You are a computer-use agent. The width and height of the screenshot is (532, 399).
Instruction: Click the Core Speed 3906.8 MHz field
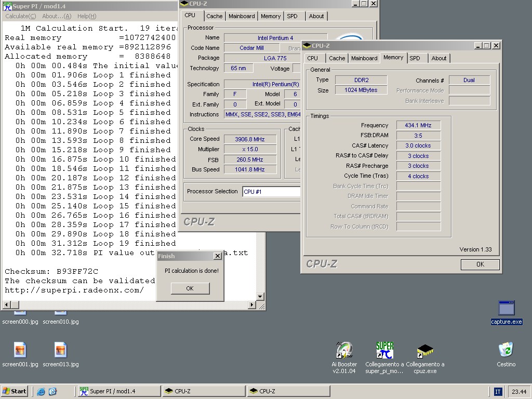pyautogui.click(x=250, y=139)
